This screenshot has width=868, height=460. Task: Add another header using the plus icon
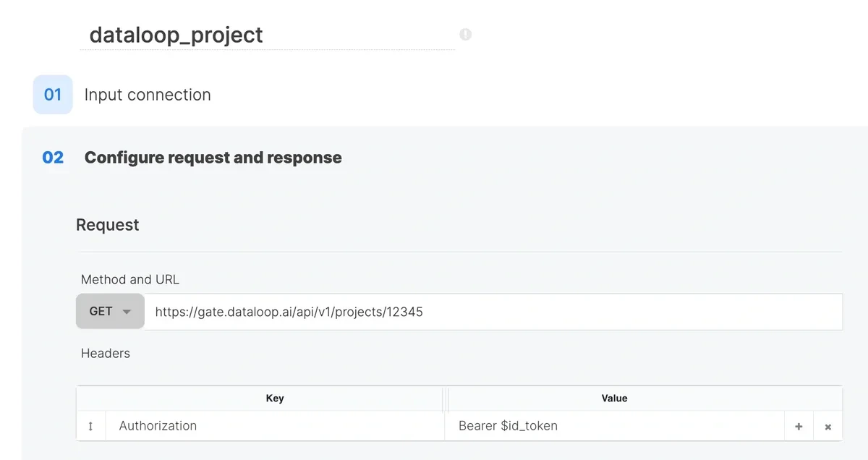pyautogui.click(x=799, y=426)
